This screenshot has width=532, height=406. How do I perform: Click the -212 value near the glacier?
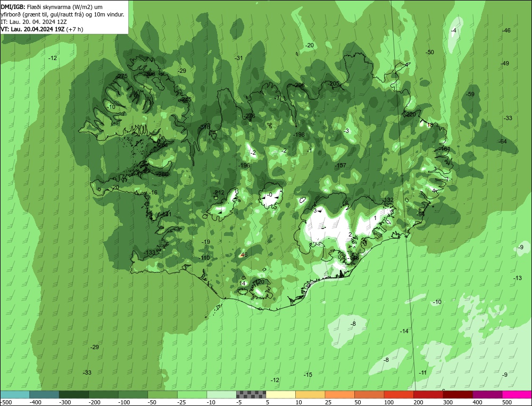[x=219, y=192]
